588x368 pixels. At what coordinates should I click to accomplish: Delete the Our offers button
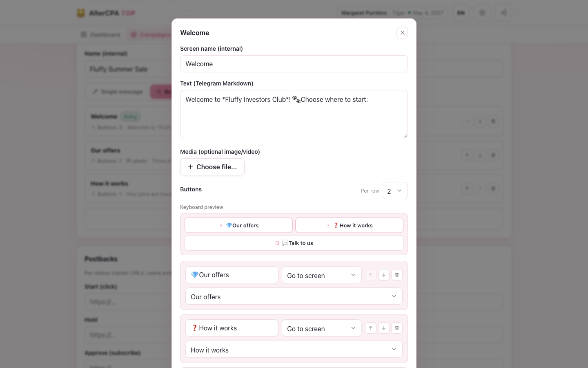point(397,275)
